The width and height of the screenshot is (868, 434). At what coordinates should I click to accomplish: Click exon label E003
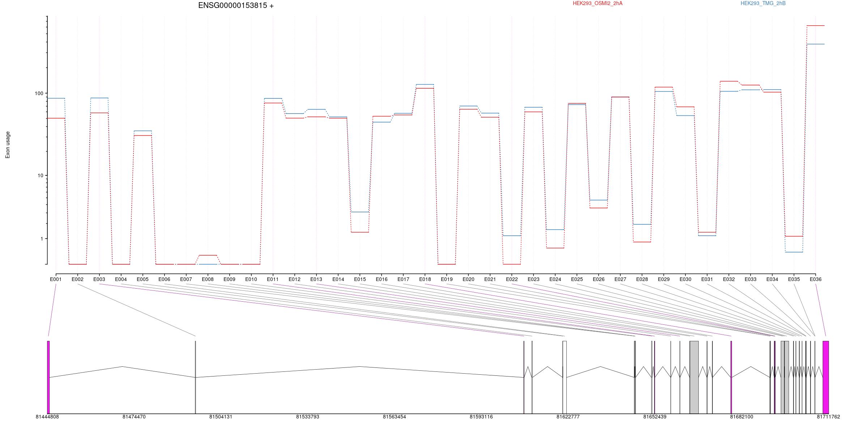[x=99, y=279]
